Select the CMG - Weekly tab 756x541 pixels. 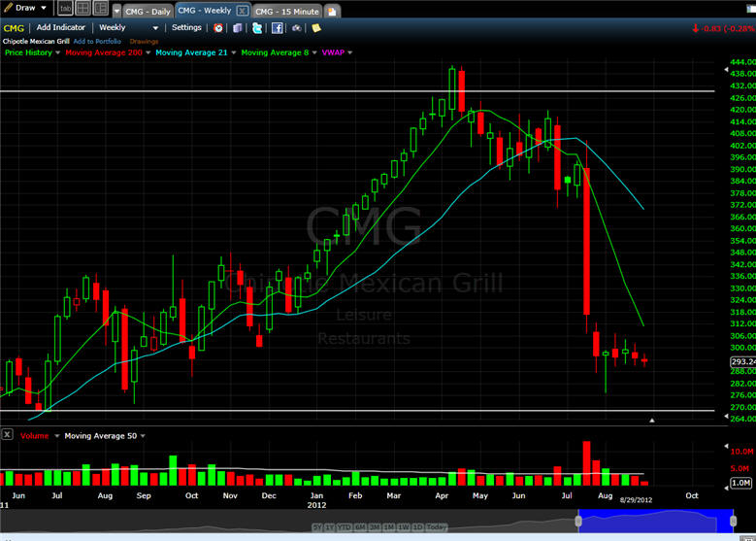tap(205, 10)
